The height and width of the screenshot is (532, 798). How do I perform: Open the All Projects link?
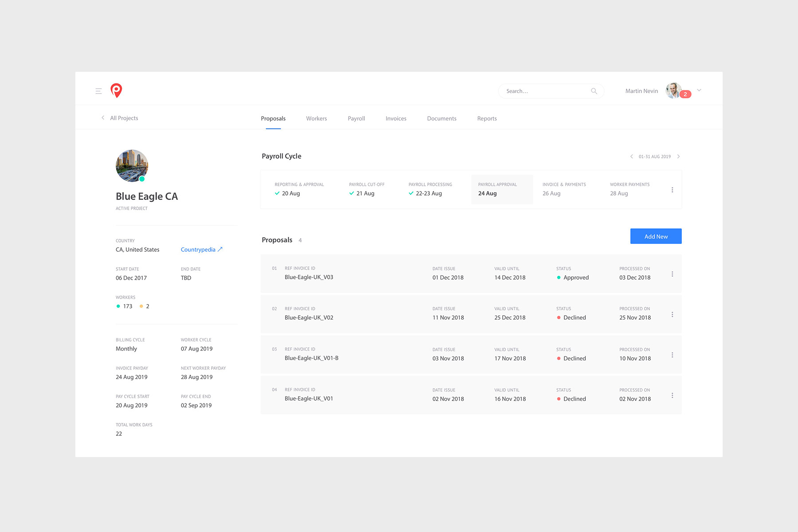(x=124, y=118)
